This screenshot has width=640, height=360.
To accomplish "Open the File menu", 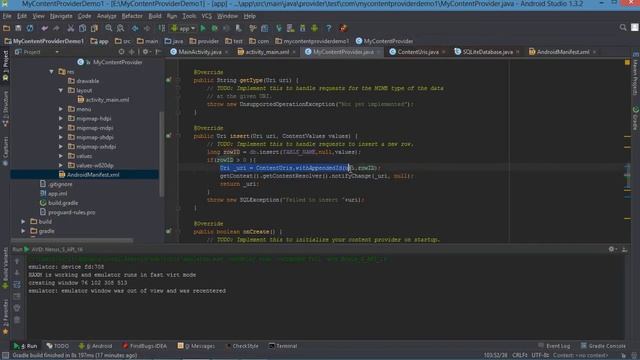I will (7, 16).
